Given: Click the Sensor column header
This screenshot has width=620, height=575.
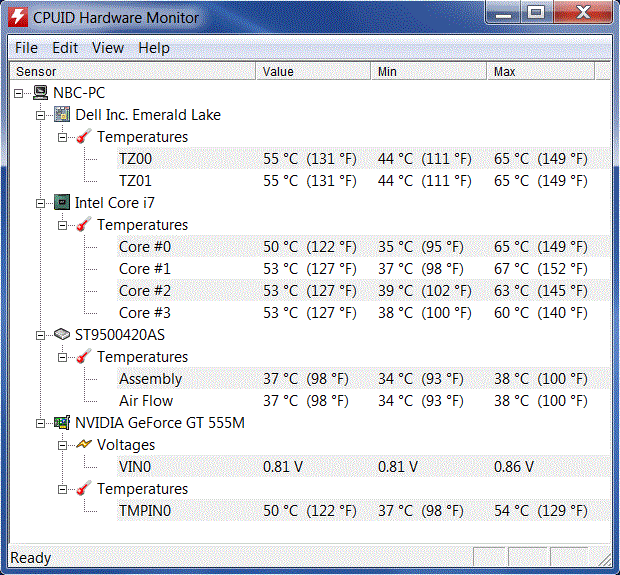Looking at the screenshot, I should (132, 71).
